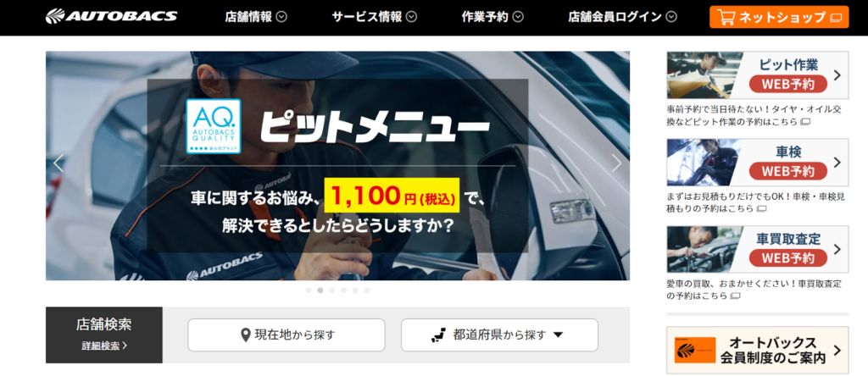This screenshot has height=376, width=868.
Task: Expand the 店舗会員ログイン menu
Action: pos(622,17)
